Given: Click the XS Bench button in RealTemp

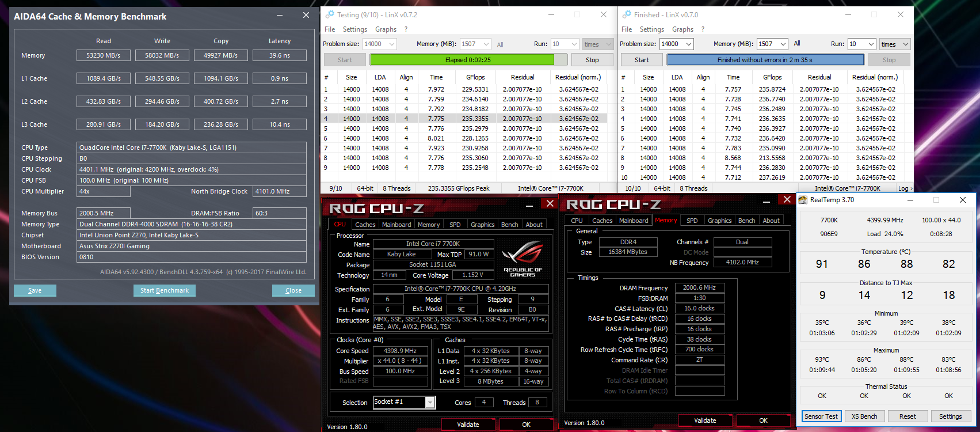Looking at the screenshot, I should tap(864, 416).
